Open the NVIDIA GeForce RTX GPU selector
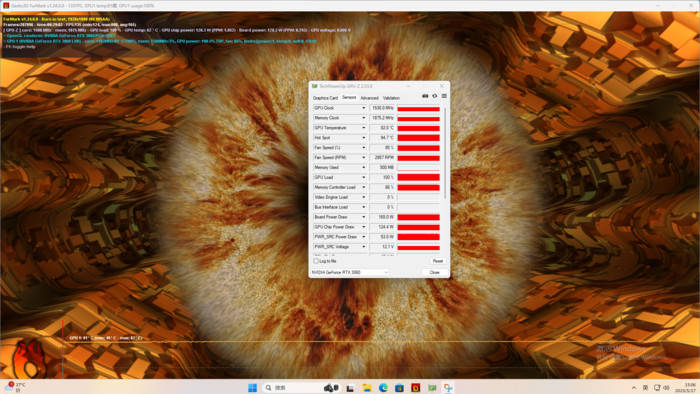 click(x=350, y=272)
